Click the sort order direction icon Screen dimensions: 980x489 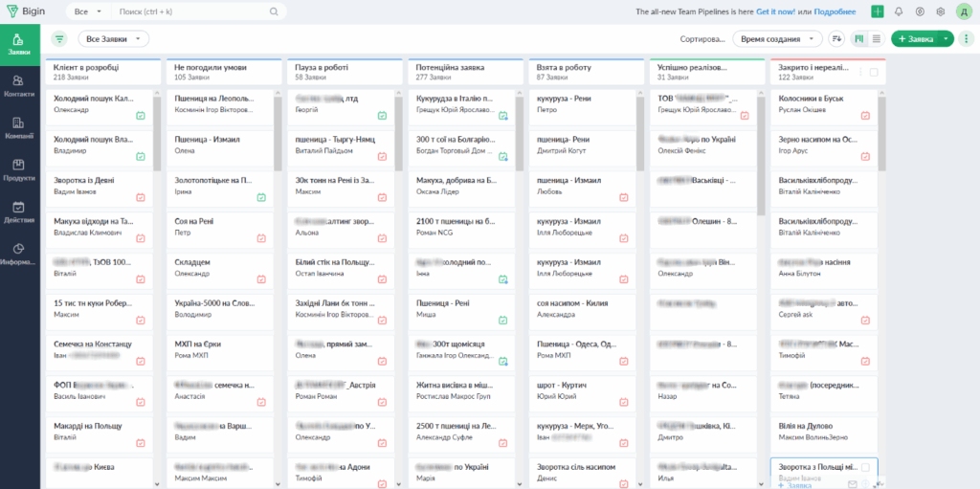(x=836, y=39)
